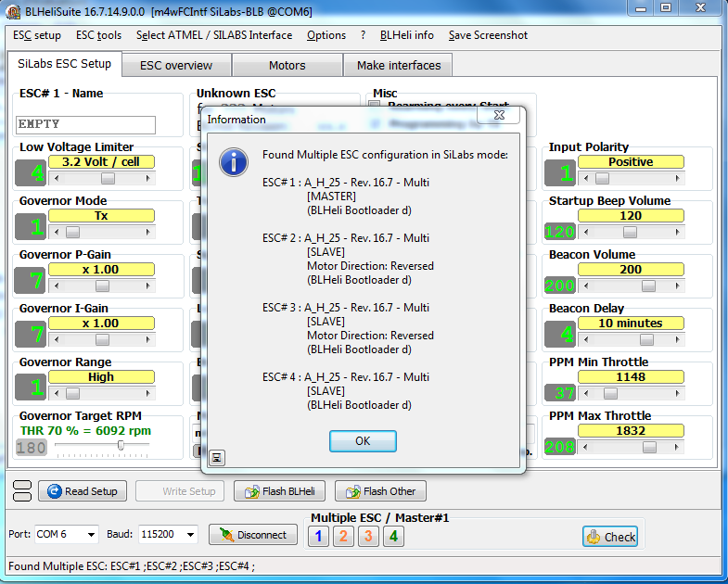Click the ESC name EMPTY text field
This screenshot has height=584, width=728.
(x=85, y=124)
